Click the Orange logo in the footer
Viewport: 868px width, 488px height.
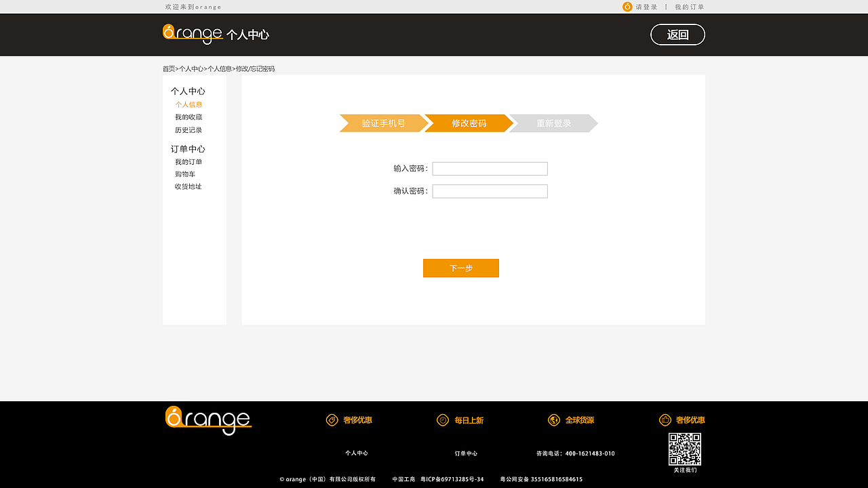[x=208, y=420]
